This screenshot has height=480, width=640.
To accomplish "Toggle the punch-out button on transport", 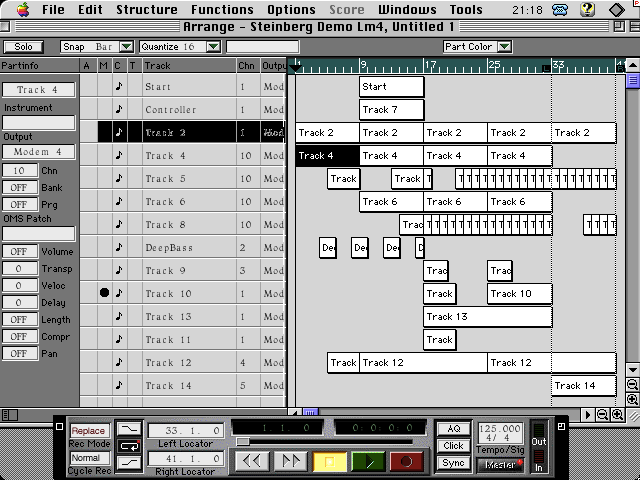I will (x=129, y=463).
